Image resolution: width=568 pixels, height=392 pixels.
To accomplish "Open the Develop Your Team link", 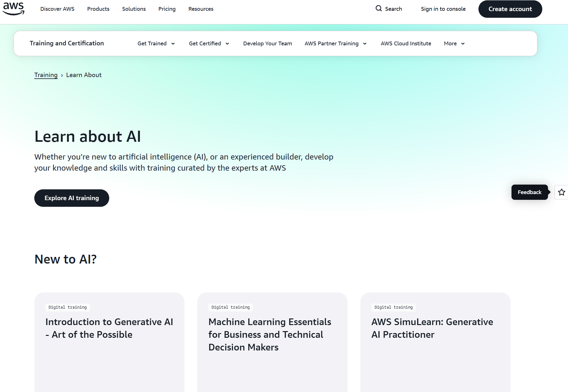I will tap(267, 43).
